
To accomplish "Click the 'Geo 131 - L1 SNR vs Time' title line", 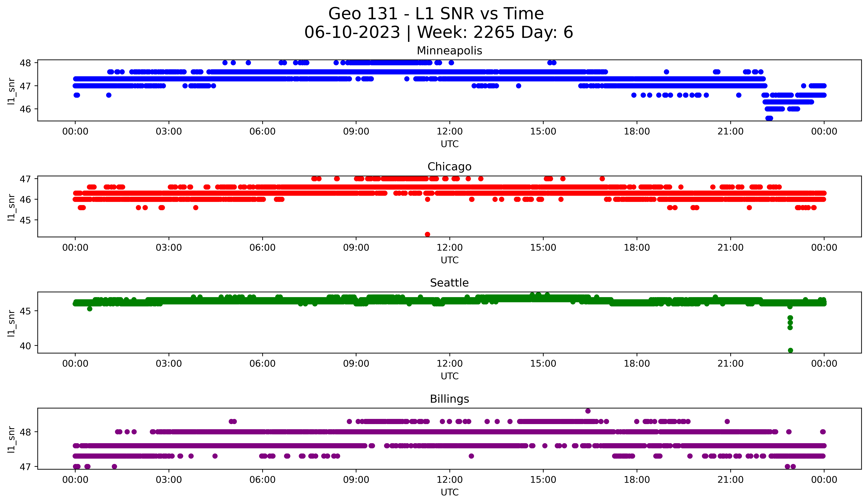I will click(x=436, y=14).
